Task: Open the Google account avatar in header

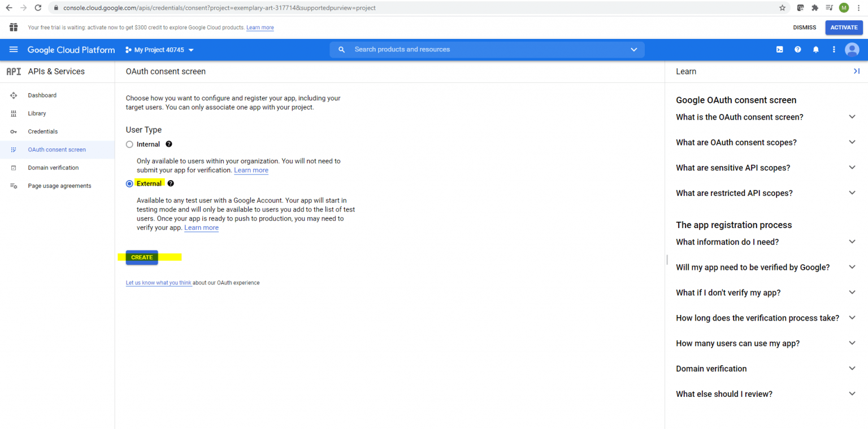Action: click(x=852, y=50)
